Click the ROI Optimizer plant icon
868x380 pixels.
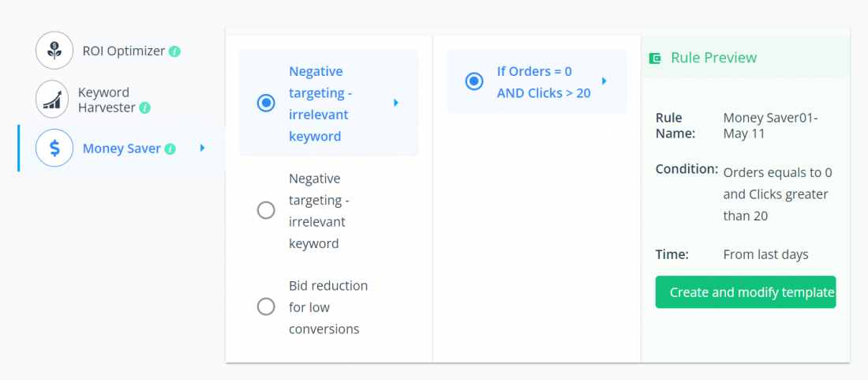point(54,51)
